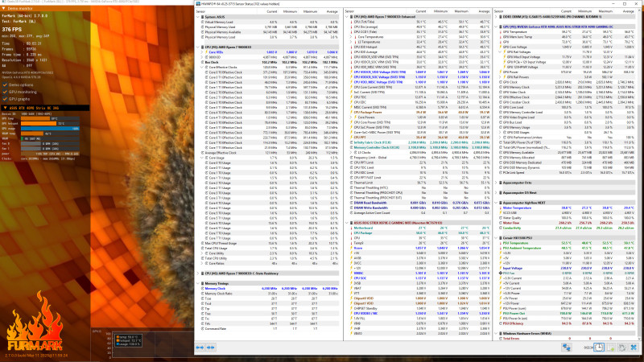Select the Water Flow row
Viewport: 644px width, 362px height.
pyautogui.click(x=566, y=223)
